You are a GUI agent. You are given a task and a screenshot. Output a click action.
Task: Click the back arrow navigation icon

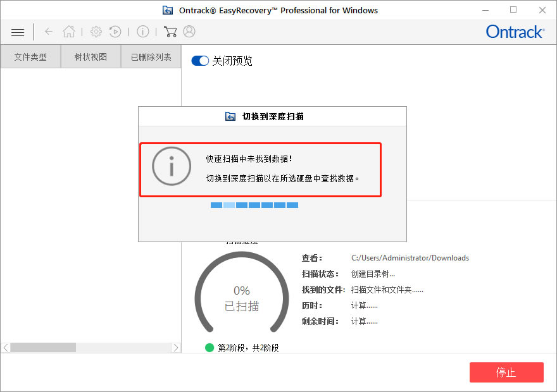48,31
